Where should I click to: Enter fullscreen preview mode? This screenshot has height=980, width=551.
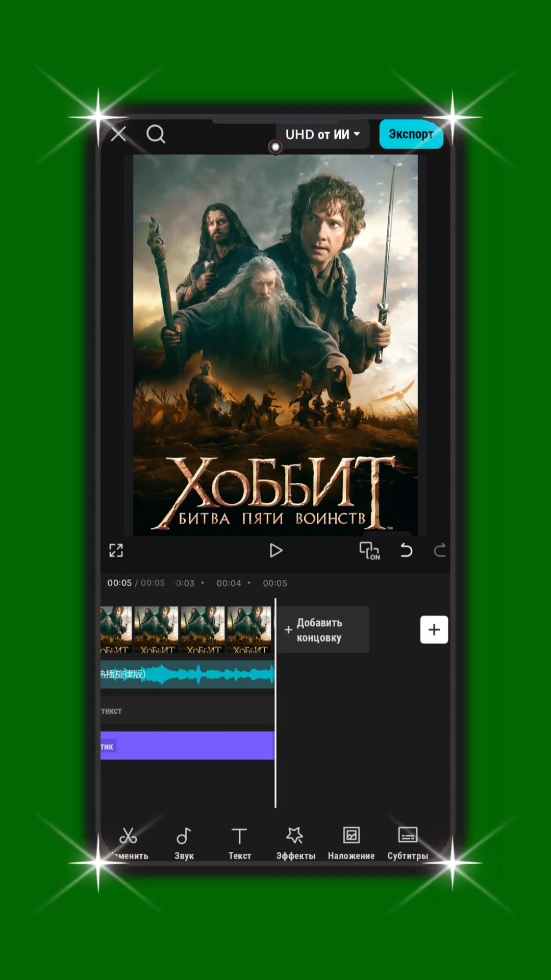click(116, 550)
